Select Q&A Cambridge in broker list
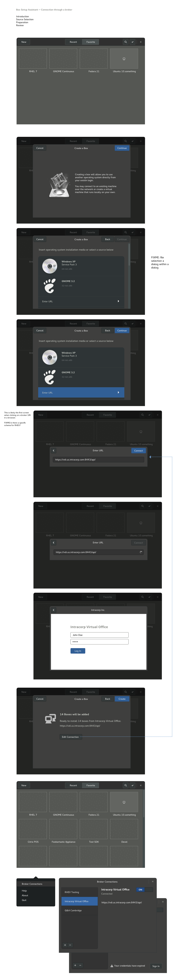The width and height of the screenshot is (173, 980). coord(79,910)
